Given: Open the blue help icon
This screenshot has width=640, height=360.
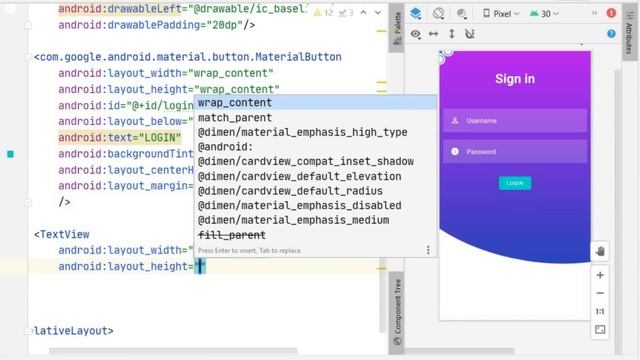Looking at the screenshot, I should (611, 34).
